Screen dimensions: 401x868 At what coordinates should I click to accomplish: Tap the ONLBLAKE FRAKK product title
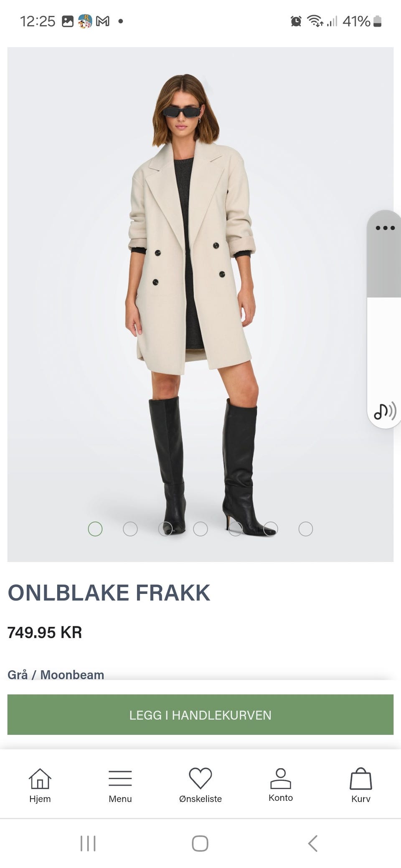(109, 593)
